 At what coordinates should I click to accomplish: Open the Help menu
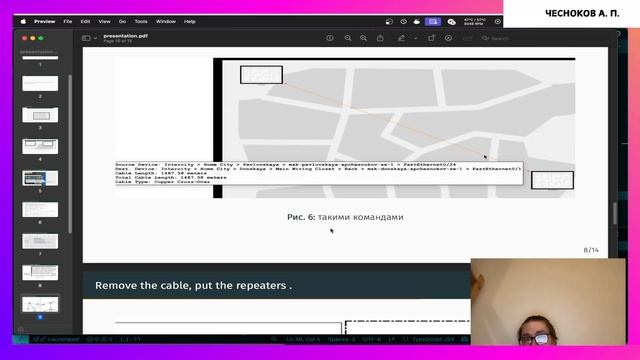189,21
